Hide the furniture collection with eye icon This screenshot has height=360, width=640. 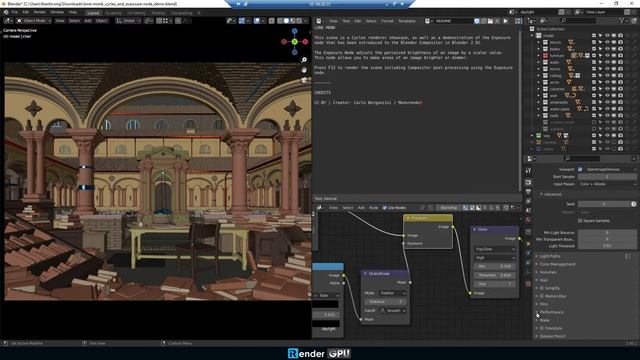pos(607,56)
